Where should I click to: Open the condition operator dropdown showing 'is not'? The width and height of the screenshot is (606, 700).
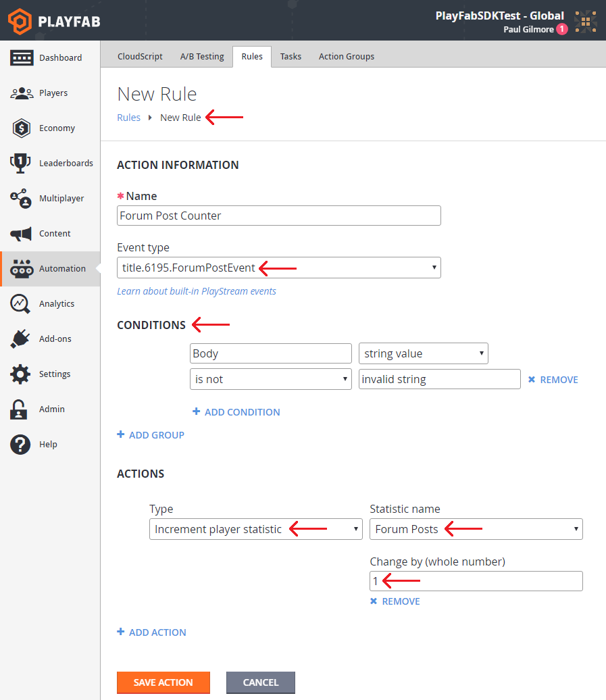(270, 379)
